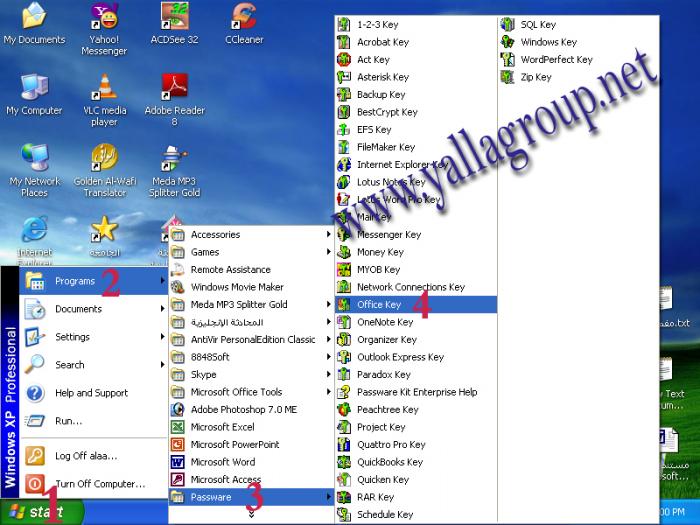Click the SQL Key program icon
This screenshot has height=525, width=700.
(507, 25)
